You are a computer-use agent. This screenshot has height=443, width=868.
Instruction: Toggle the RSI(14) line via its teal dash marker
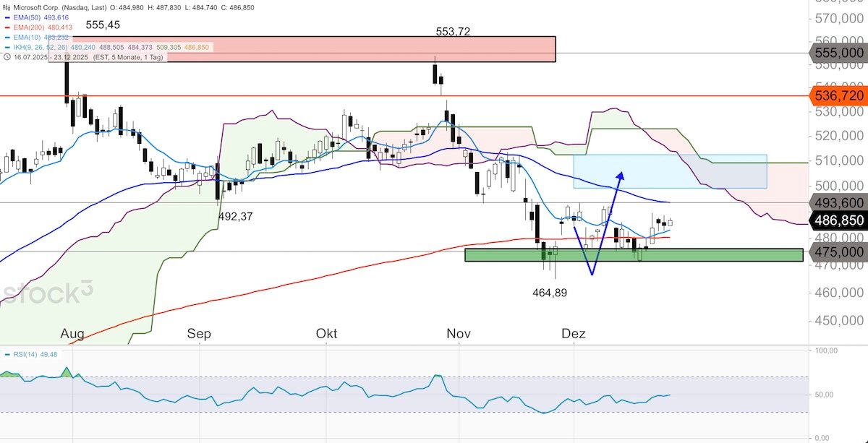click(x=7, y=354)
